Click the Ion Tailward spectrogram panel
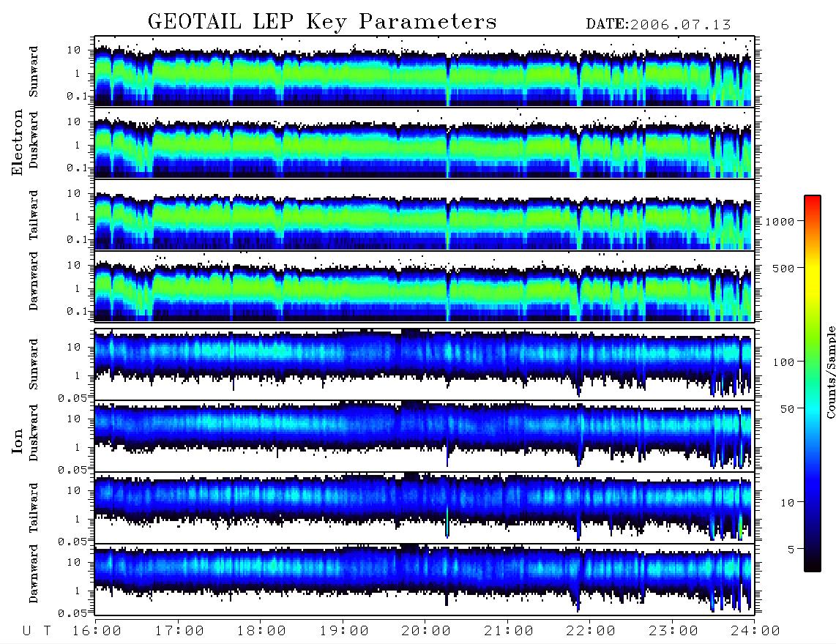 click(x=425, y=508)
